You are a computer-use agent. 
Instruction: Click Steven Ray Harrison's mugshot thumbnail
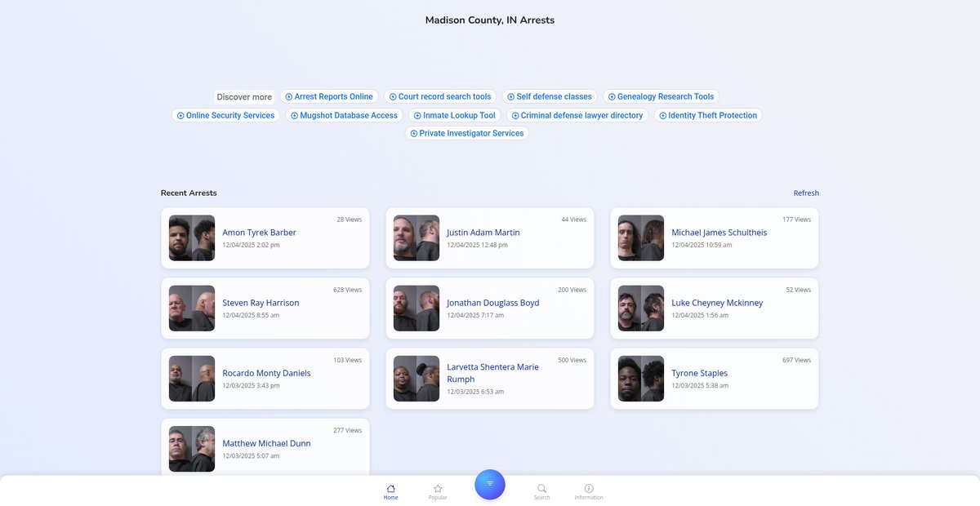tap(192, 308)
